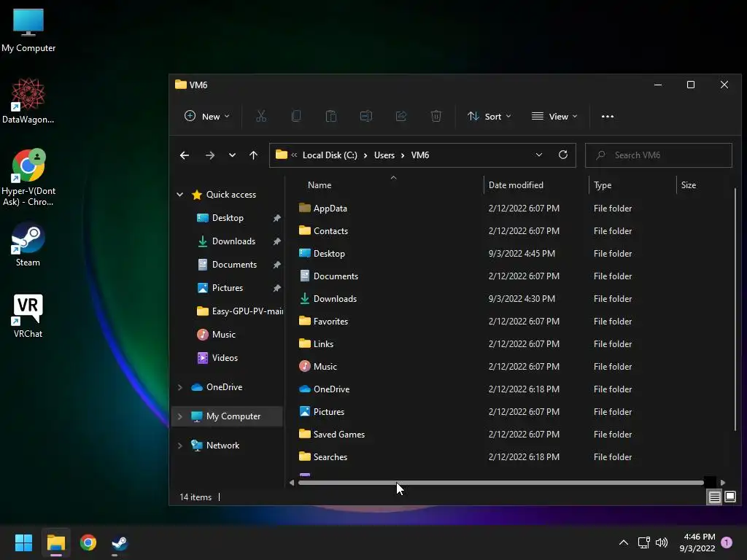Expand Network in navigation pane
This screenshot has height=560, width=747.
[x=180, y=446]
